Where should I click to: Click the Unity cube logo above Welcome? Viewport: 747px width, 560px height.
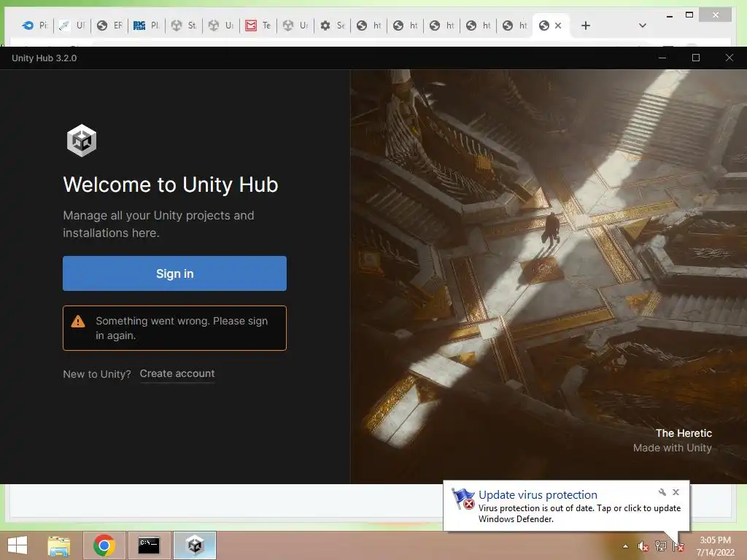(82, 141)
